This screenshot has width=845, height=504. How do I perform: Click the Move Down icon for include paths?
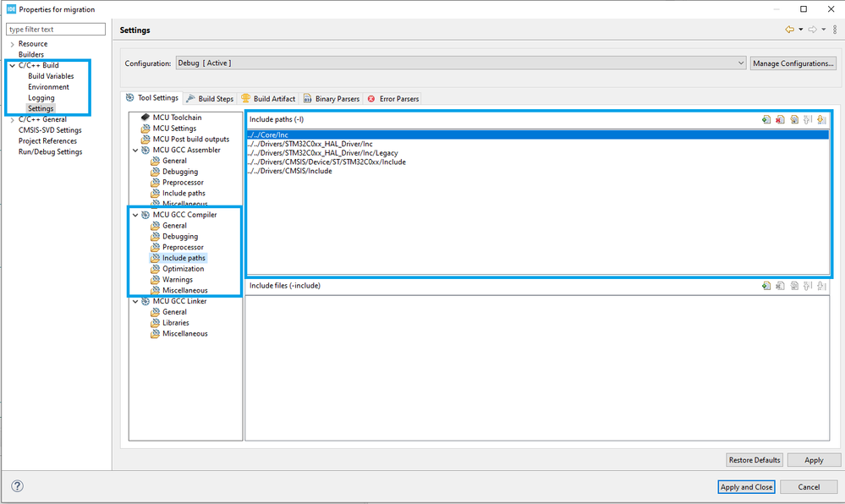[x=821, y=120]
